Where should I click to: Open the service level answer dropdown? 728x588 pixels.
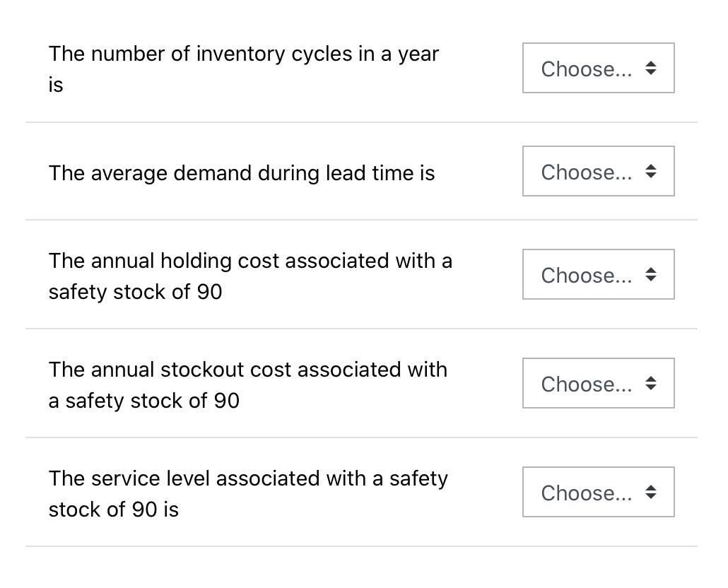tap(598, 493)
